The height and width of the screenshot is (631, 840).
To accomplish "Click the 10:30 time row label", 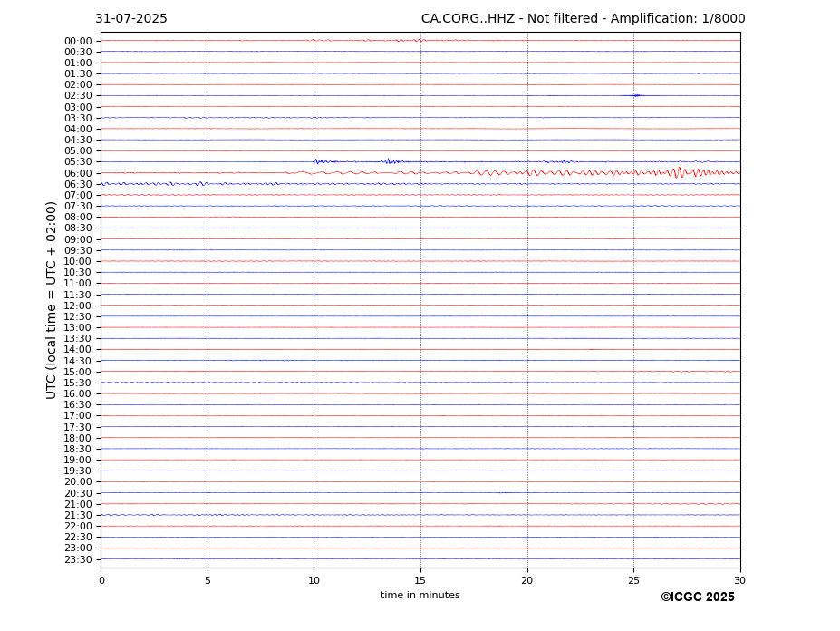I will click(78, 272).
